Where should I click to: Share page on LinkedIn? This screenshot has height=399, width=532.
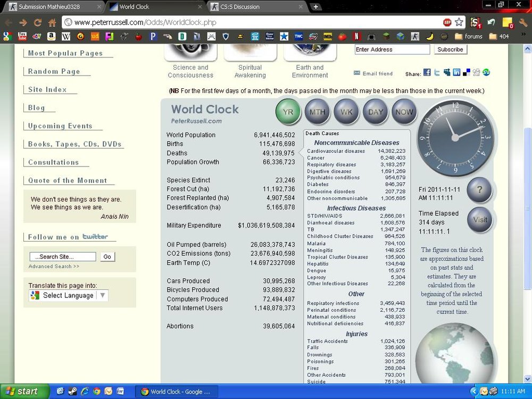[456, 72]
